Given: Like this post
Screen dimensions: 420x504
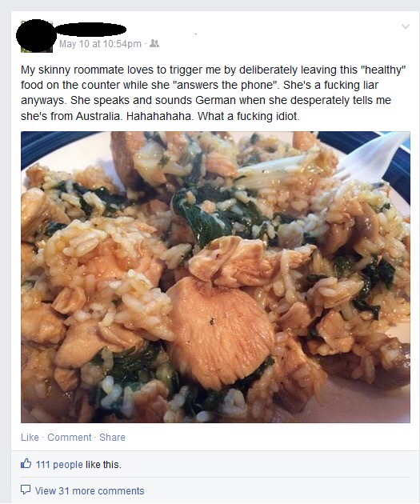Looking at the screenshot, I should click(x=30, y=437).
